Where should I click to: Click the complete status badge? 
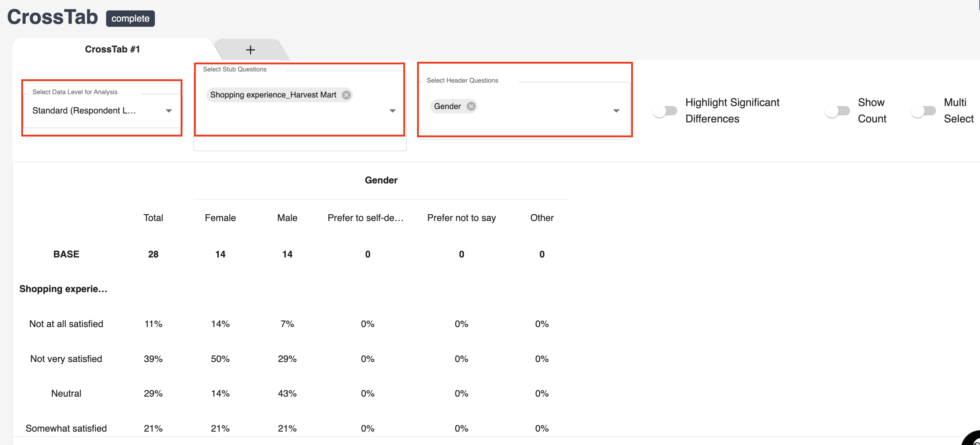pyautogui.click(x=130, y=19)
